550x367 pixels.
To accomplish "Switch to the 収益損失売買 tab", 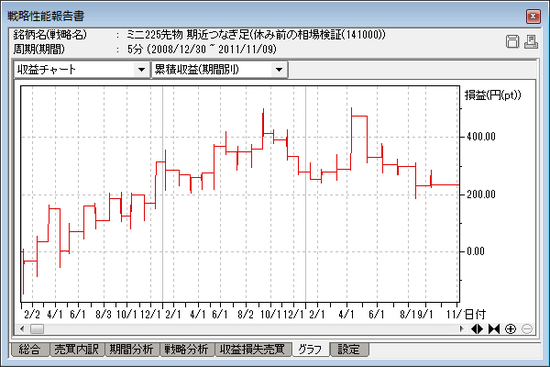I will (253, 349).
